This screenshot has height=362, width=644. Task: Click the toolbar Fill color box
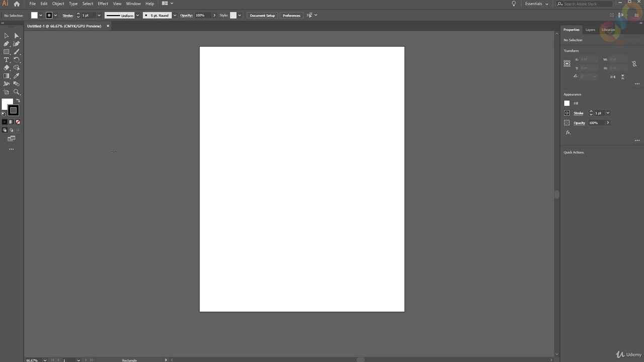coord(7,104)
